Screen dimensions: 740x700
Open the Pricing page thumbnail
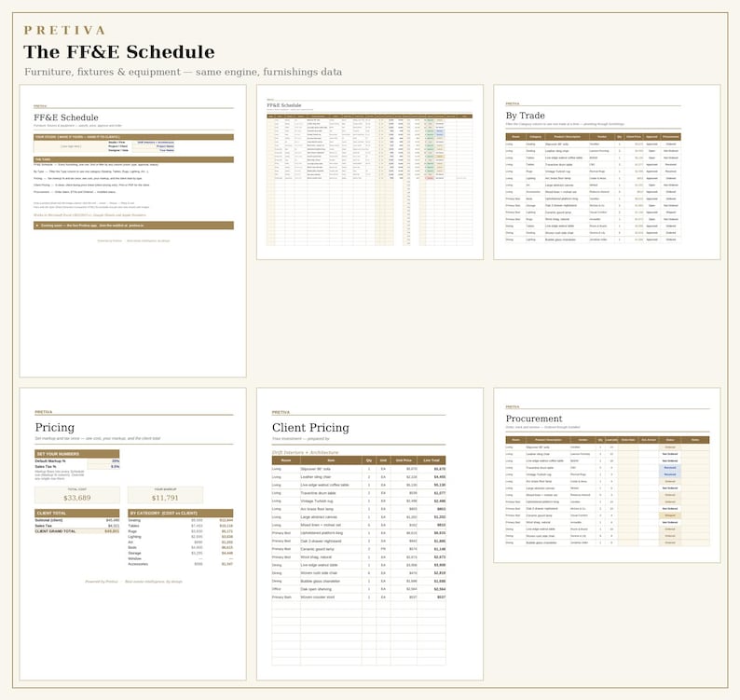(x=132, y=534)
